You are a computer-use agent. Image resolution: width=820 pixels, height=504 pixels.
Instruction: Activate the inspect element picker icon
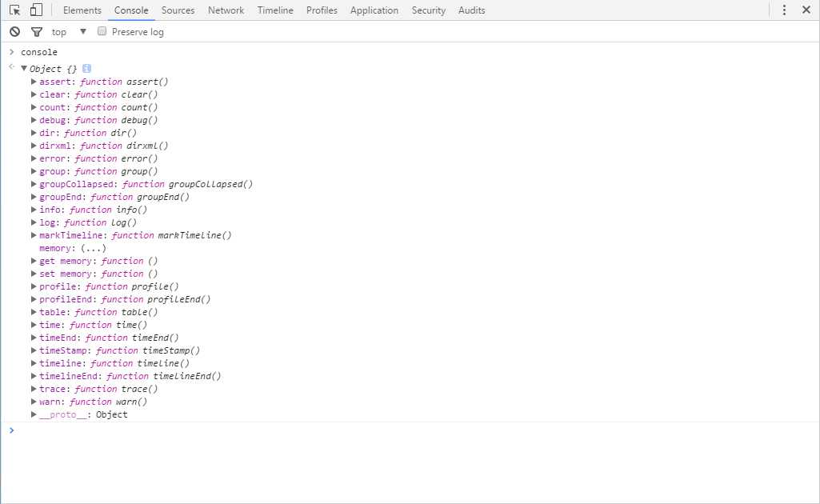[x=14, y=10]
